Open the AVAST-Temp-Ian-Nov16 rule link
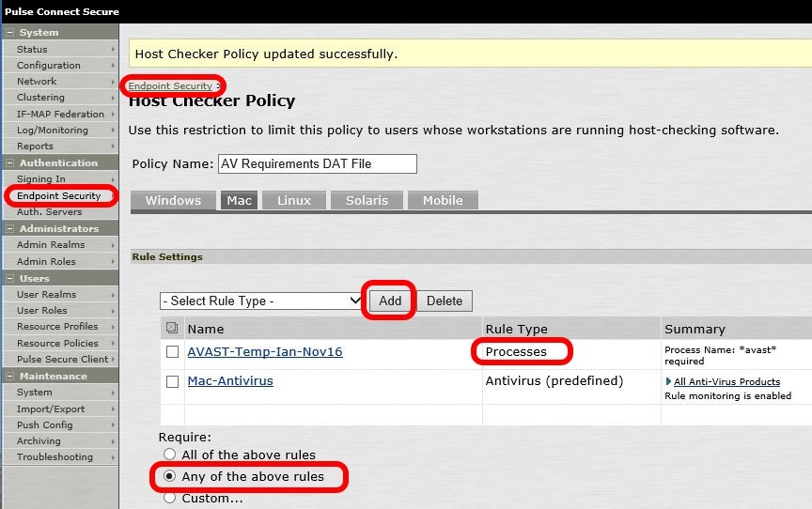 [x=265, y=352]
